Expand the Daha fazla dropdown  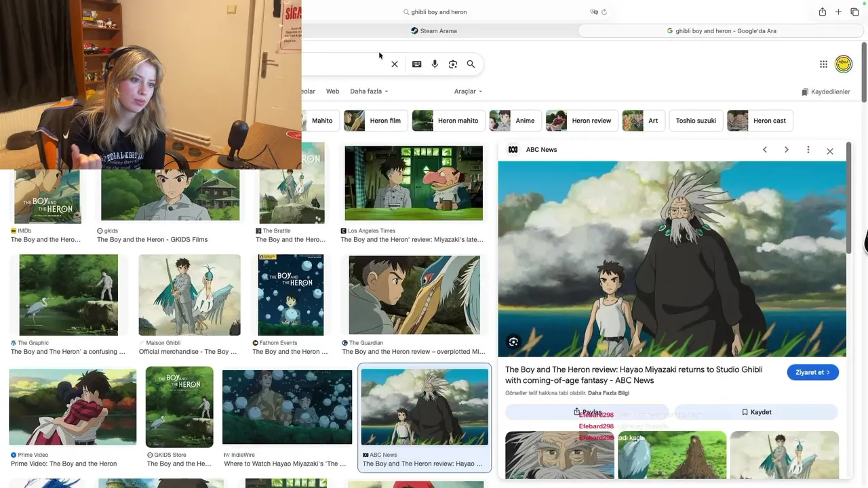tap(369, 91)
